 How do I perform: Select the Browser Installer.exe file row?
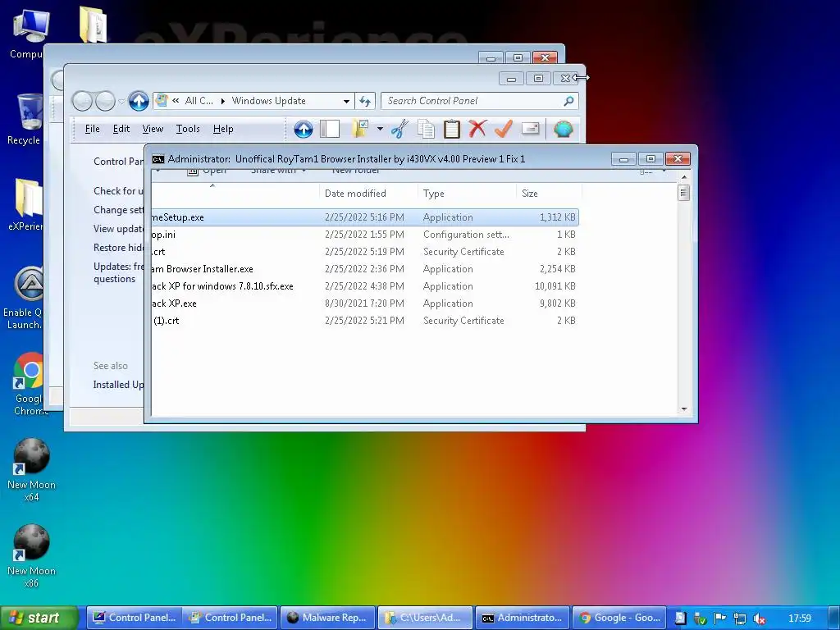point(365,268)
